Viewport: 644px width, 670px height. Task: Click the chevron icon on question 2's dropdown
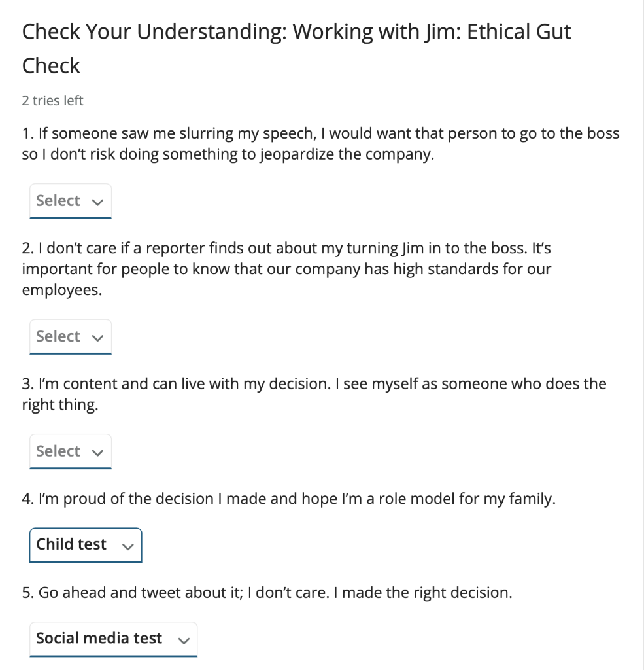tap(98, 336)
